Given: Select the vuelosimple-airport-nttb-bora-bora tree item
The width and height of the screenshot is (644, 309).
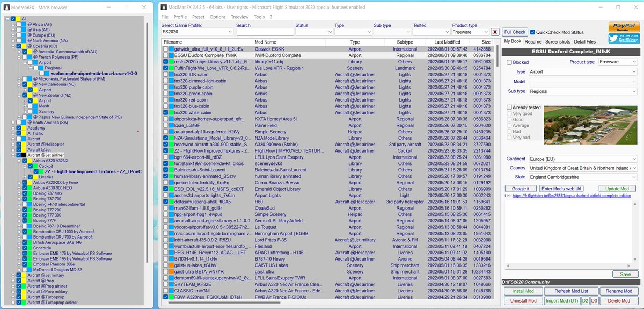Looking at the screenshot, I should pos(93,73).
